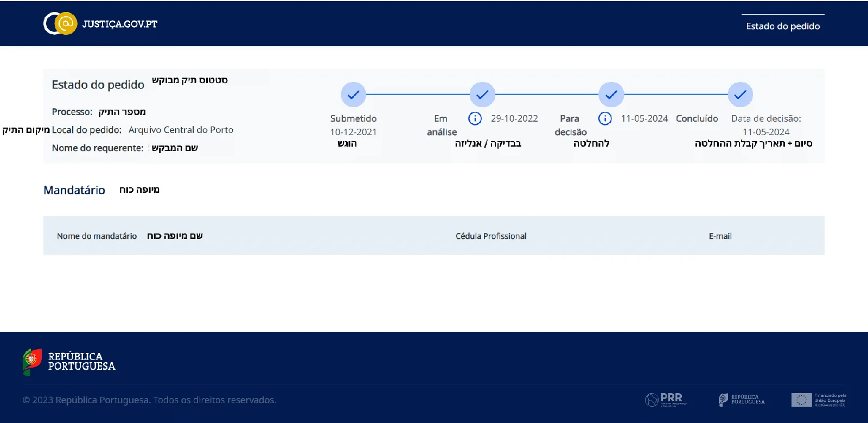Viewport: 868px width, 423px height.
Task: Select the Concluído step checkmark circle
Action: click(741, 94)
